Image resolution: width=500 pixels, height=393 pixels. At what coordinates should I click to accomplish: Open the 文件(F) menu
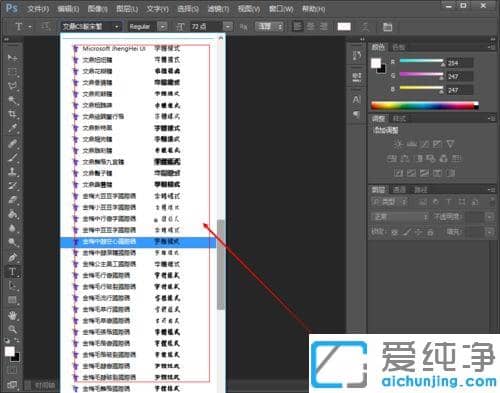click(x=38, y=9)
